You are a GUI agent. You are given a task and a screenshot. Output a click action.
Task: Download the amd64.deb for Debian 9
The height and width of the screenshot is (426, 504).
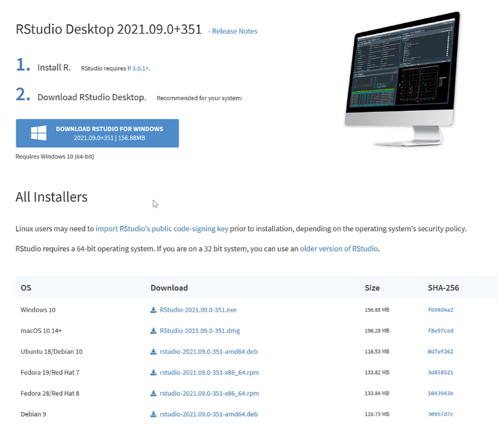coord(208,414)
